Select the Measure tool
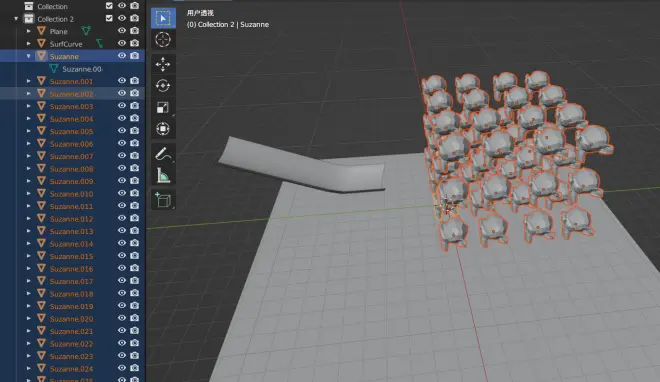The height and width of the screenshot is (382, 660). [x=163, y=175]
